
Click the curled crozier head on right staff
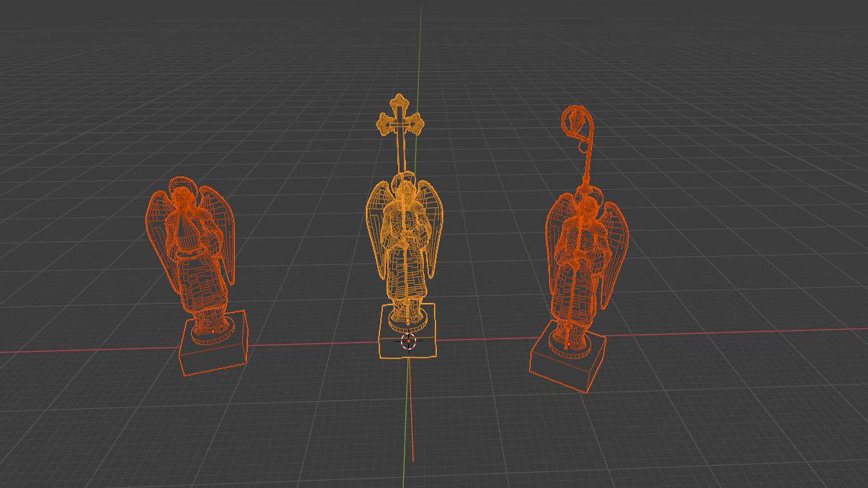pos(578,129)
